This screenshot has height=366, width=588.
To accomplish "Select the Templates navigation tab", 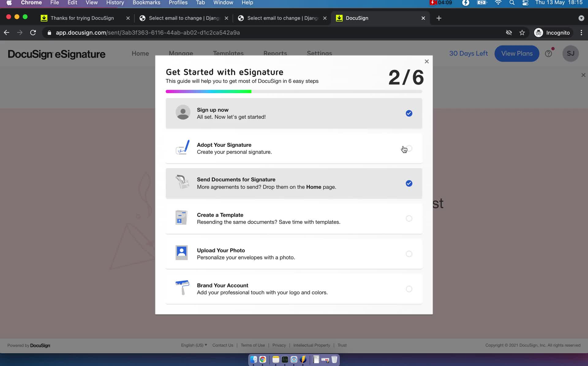I will point(228,54).
